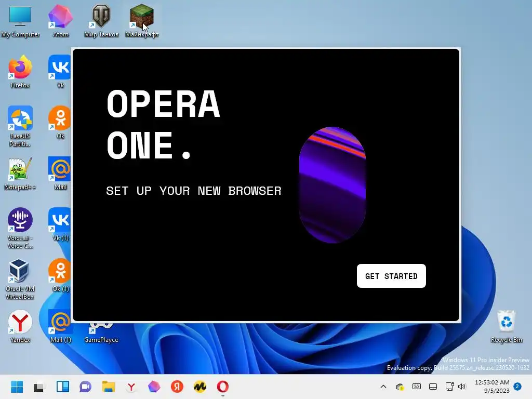Click the cloud warning tray icon

pos(400,387)
